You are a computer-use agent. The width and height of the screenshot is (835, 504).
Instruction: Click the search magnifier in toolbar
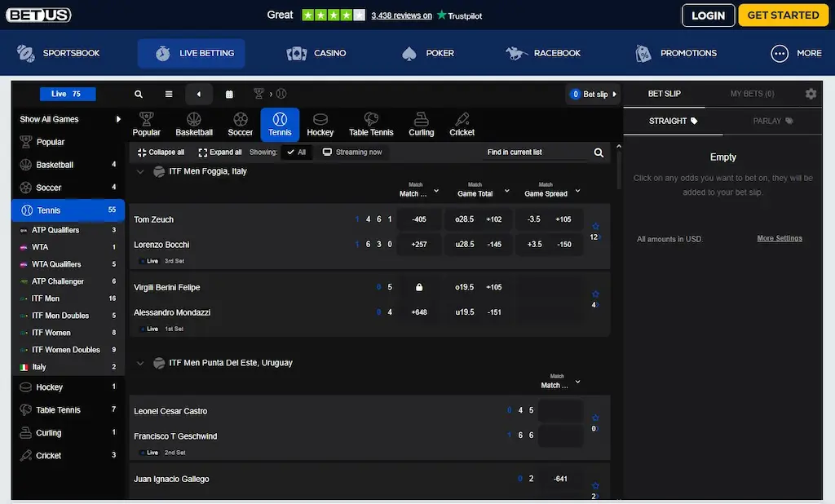click(139, 95)
